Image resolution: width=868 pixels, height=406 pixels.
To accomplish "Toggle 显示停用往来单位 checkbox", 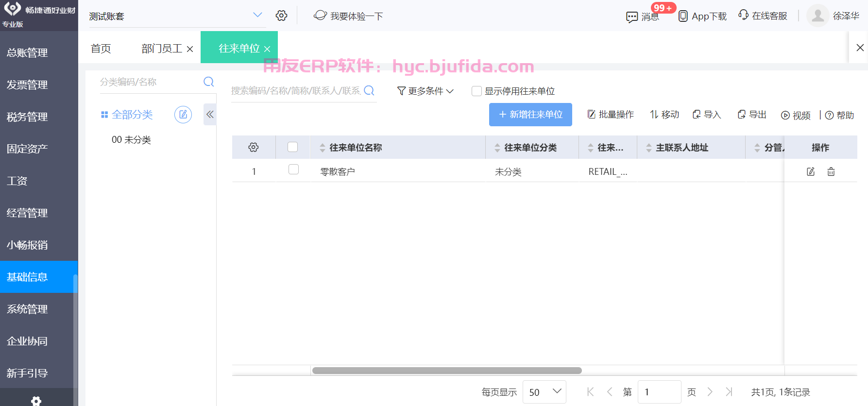I will tap(477, 91).
